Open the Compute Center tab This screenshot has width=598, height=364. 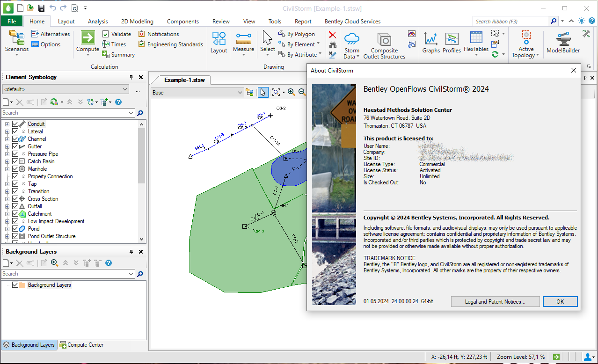(x=81, y=345)
